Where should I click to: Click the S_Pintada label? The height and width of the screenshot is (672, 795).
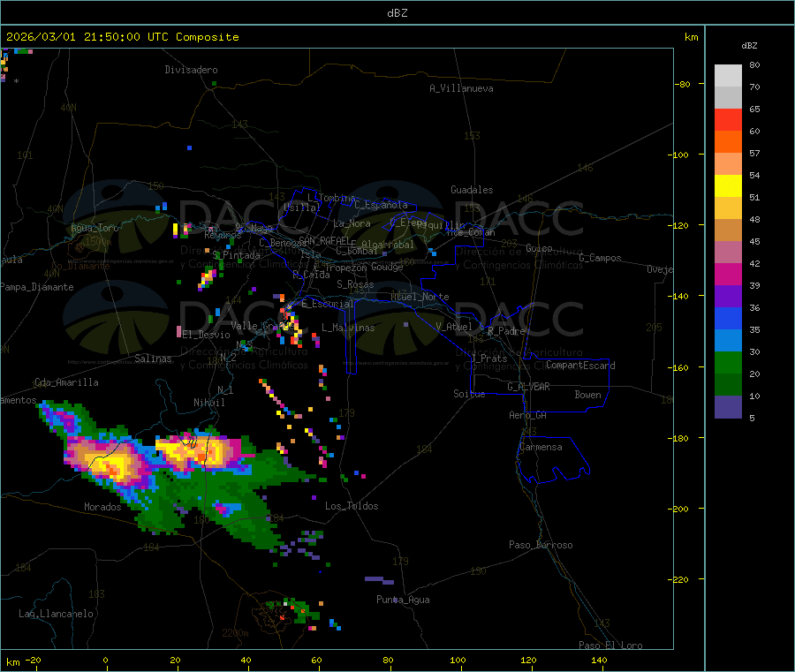[x=236, y=255]
